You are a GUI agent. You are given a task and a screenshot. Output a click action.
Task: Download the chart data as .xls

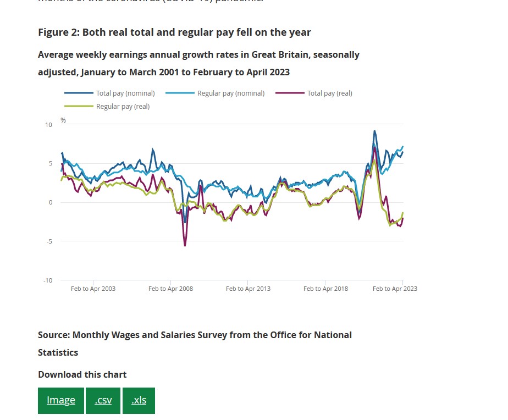pyautogui.click(x=139, y=400)
